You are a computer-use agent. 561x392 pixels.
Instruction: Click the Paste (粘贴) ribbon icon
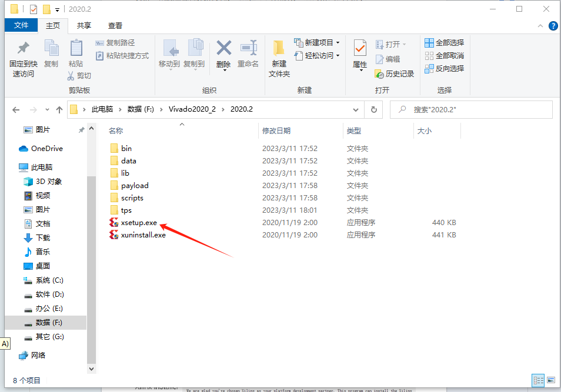click(x=76, y=48)
